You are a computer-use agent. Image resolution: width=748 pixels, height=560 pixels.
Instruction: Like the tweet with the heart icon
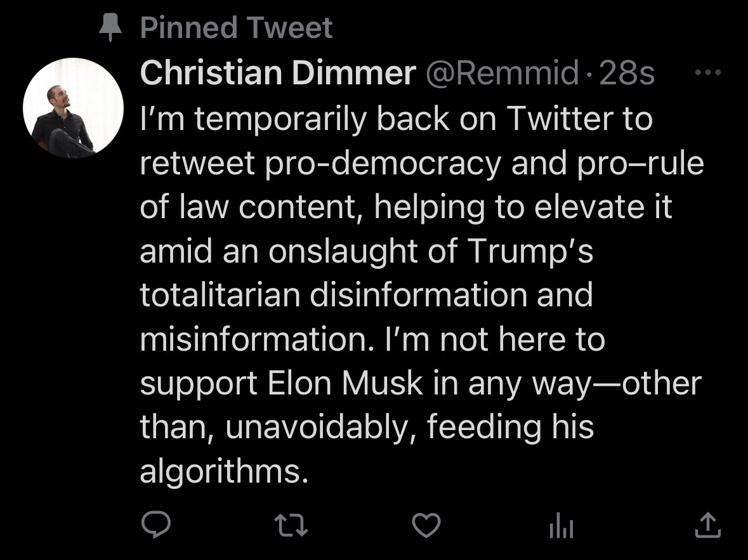426,524
